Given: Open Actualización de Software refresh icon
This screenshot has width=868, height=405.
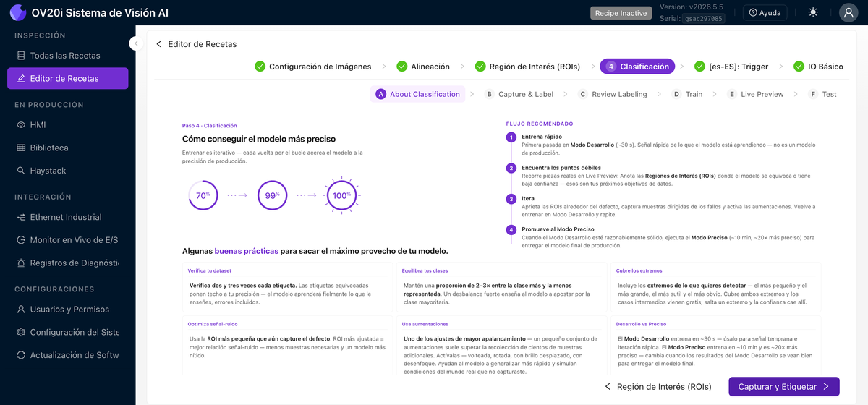Looking at the screenshot, I should click(22, 355).
